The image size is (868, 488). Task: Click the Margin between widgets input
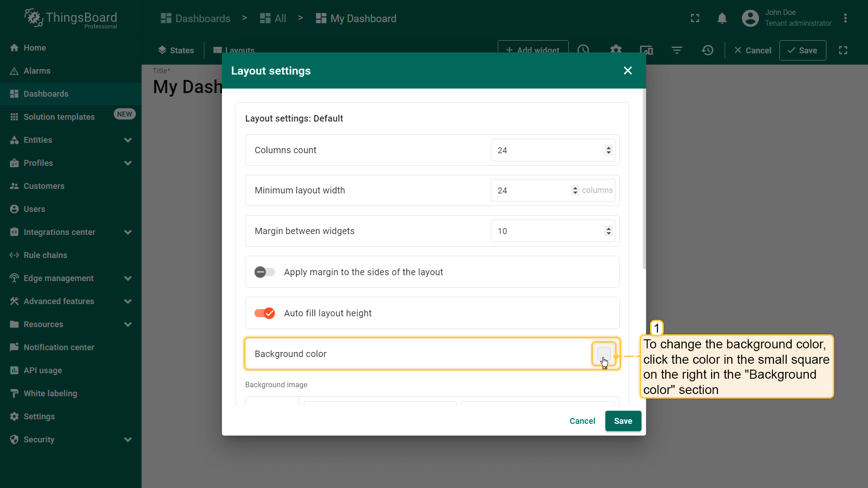[x=547, y=231]
